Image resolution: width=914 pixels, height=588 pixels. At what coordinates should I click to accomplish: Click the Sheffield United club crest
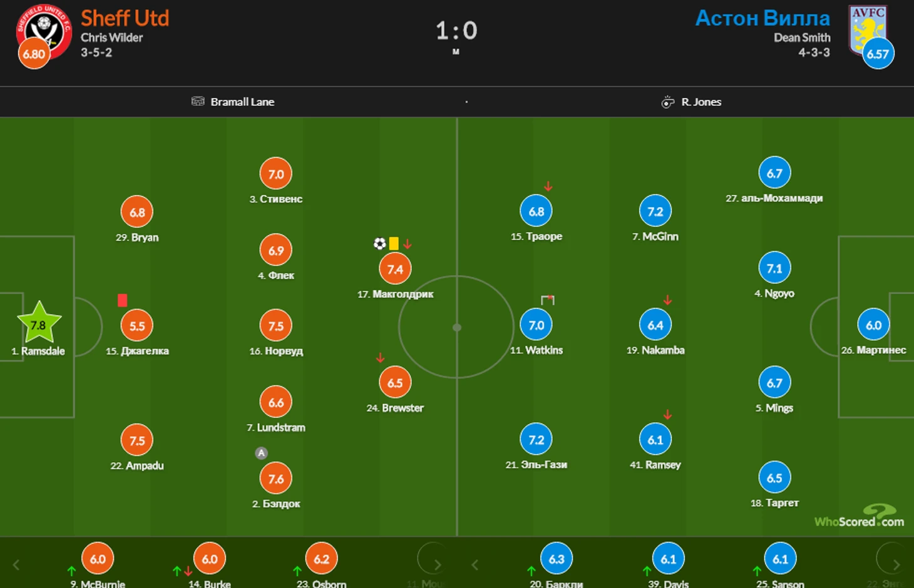pyautogui.click(x=44, y=31)
